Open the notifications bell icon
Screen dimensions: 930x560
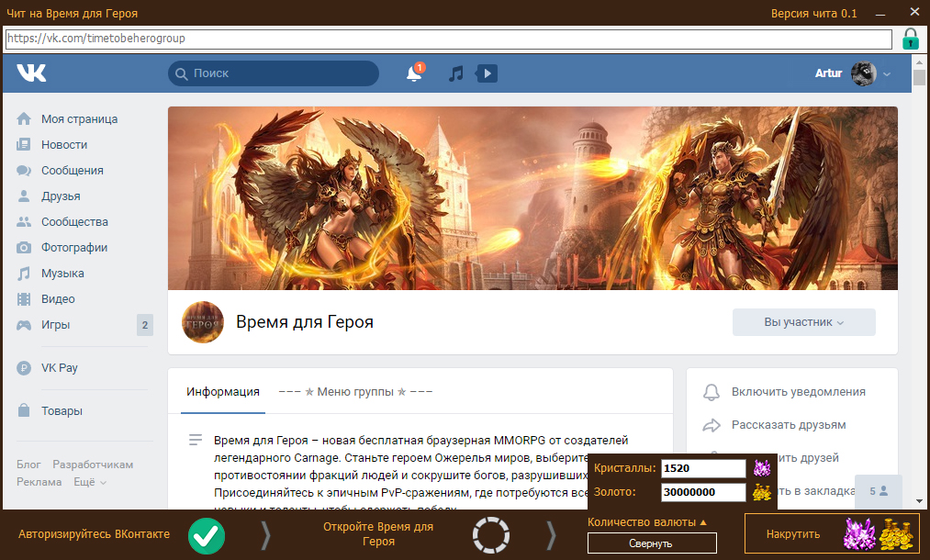click(x=414, y=73)
